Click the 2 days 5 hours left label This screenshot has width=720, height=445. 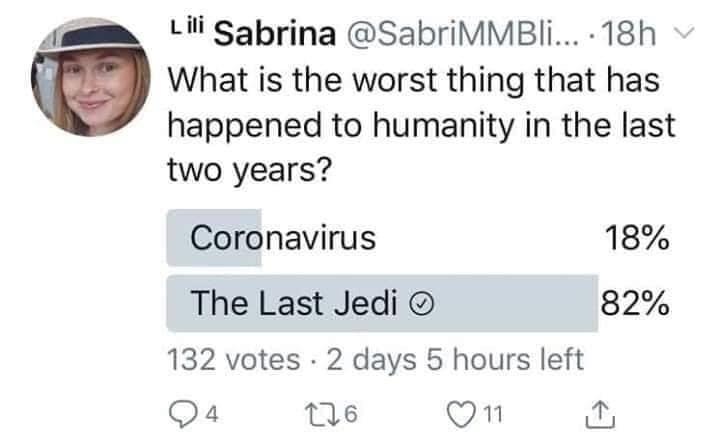(457, 359)
